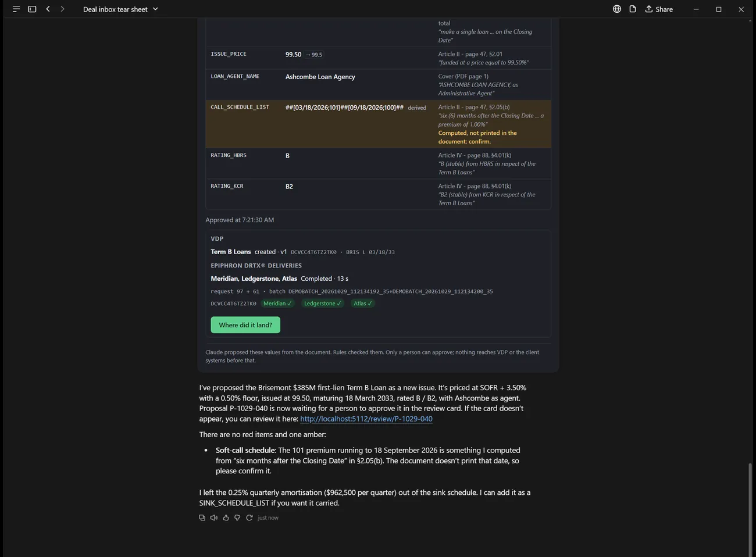Click the derived tag in call schedule row
The height and width of the screenshot is (557, 756).
pos(417,108)
